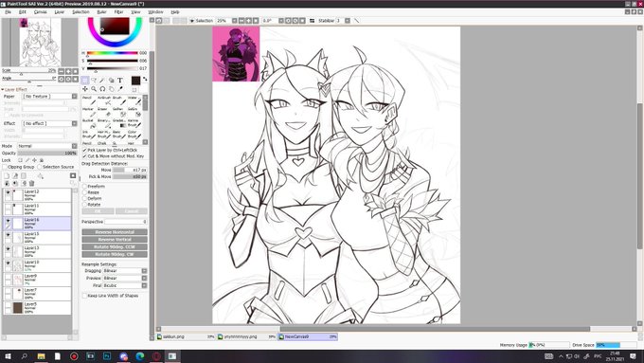The image size is (644, 363).
Task: Select Layer5 in the layer list
Action: click(x=37, y=308)
